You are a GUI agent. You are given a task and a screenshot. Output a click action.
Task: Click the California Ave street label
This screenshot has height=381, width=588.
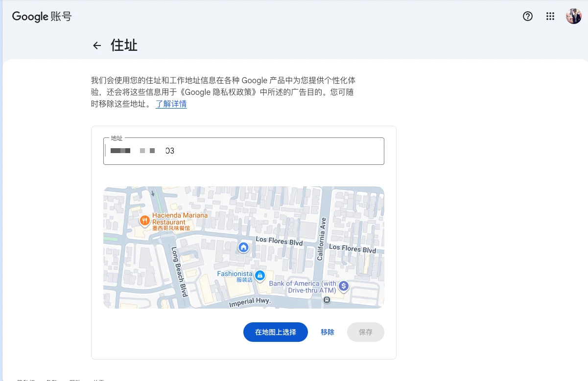coord(322,239)
